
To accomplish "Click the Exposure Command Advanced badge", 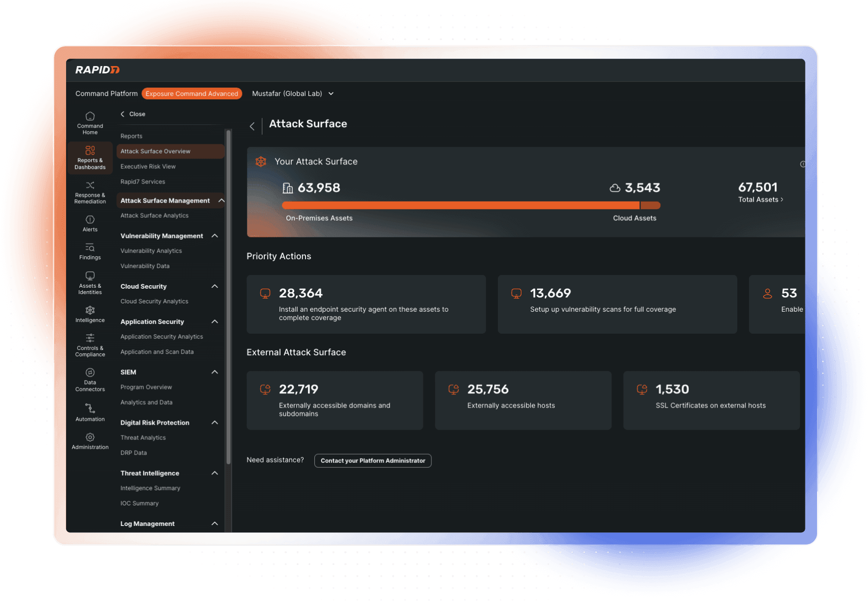I will point(192,93).
